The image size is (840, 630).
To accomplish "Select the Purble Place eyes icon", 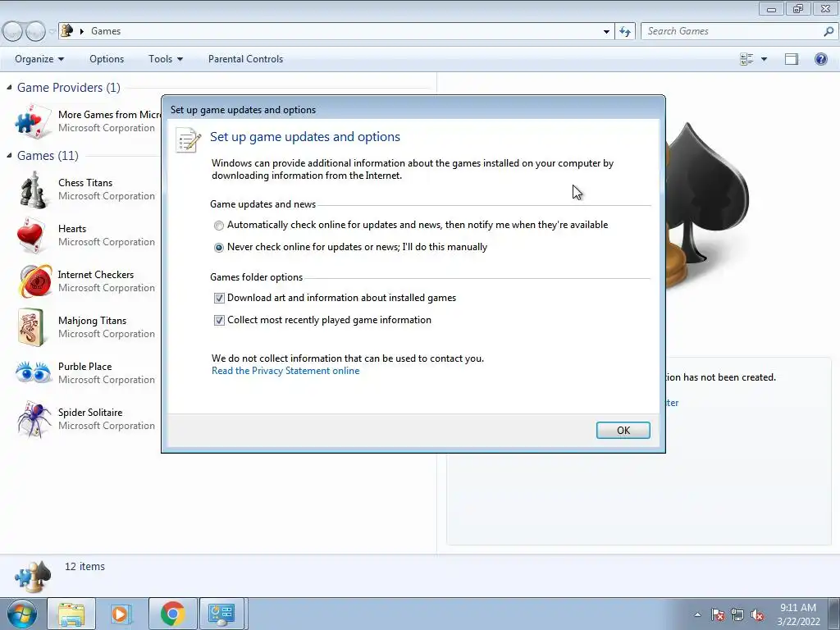I will coord(33,372).
